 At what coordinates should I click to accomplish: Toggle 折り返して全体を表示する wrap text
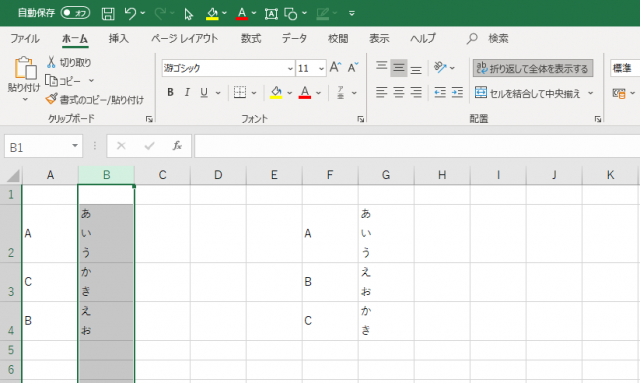533,68
